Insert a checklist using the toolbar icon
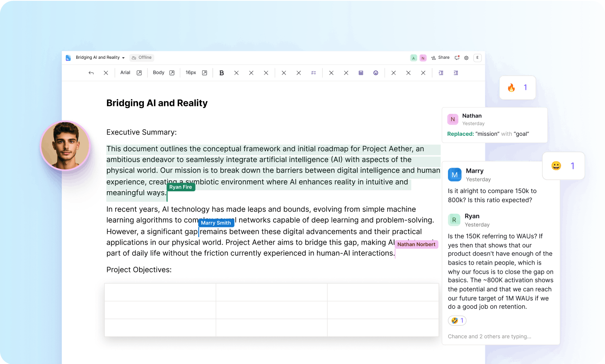The width and height of the screenshot is (605, 364). click(x=313, y=73)
